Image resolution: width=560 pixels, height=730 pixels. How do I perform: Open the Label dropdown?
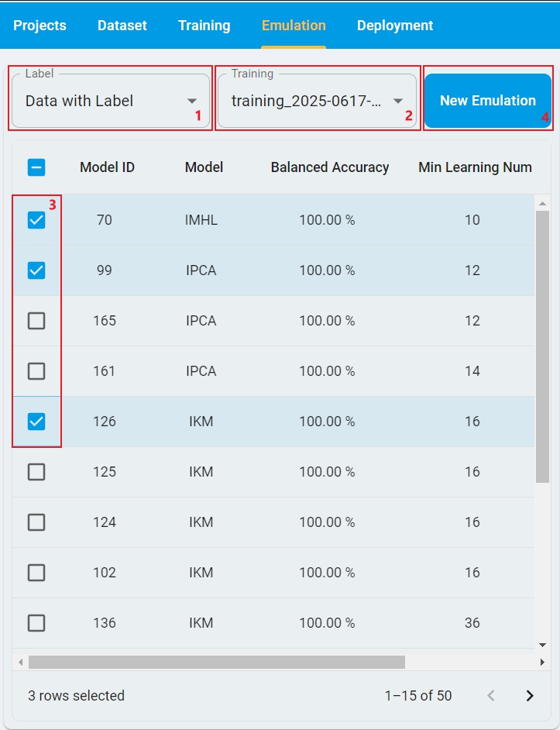(110, 101)
